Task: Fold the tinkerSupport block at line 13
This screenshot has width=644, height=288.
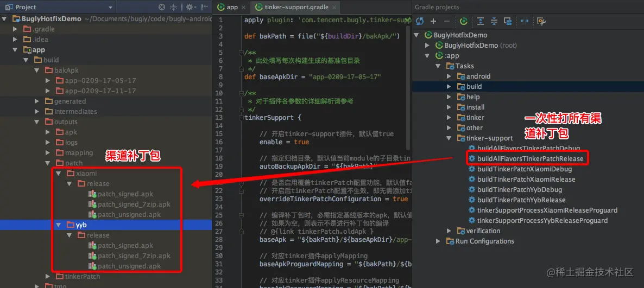Action: (x=241, y=118)
